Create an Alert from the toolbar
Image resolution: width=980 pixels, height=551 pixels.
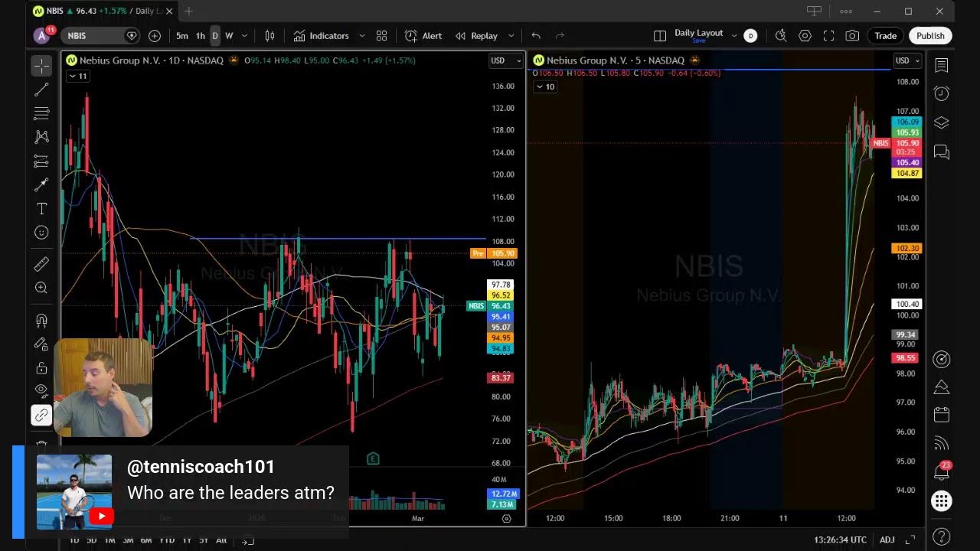pyautogui.click(x=423, y=36)
